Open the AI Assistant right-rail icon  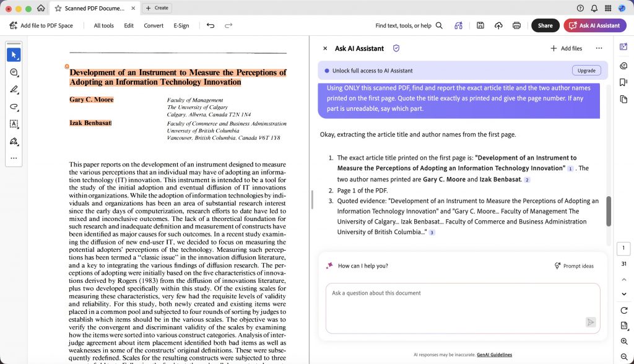tap(623, 46)
